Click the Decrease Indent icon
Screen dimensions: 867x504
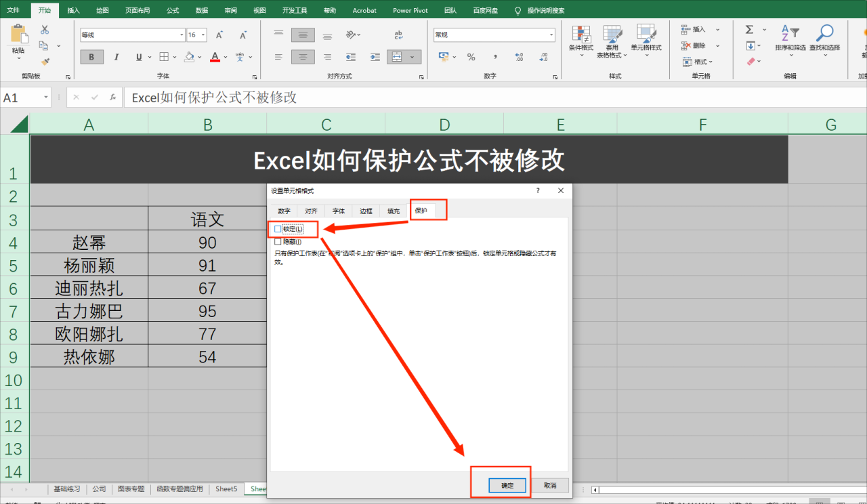pos(350,57)
